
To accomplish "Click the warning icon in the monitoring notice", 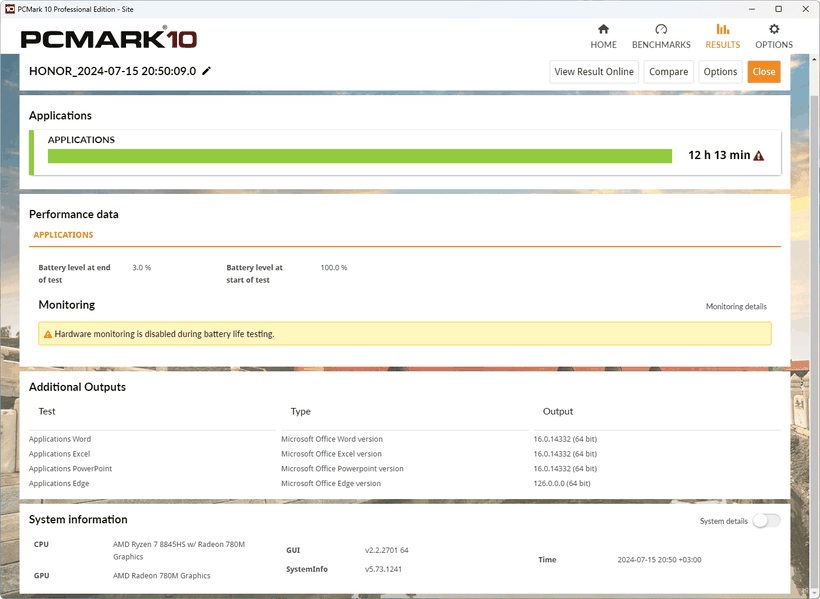I will coord(48,334).
